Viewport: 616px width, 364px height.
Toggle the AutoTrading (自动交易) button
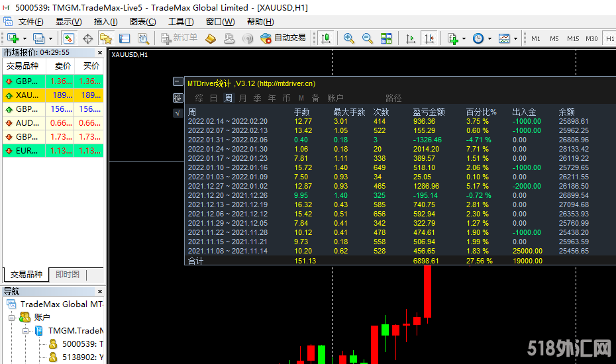tap(283, 38)
